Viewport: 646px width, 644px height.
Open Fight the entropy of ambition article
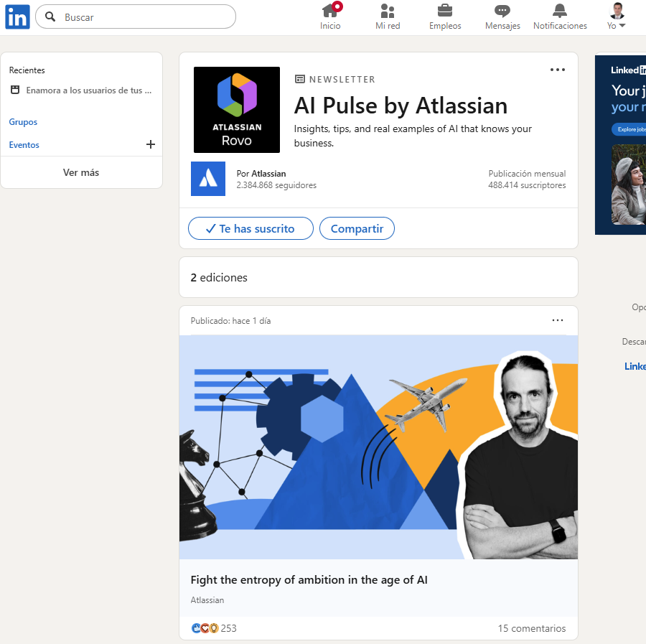309,579
